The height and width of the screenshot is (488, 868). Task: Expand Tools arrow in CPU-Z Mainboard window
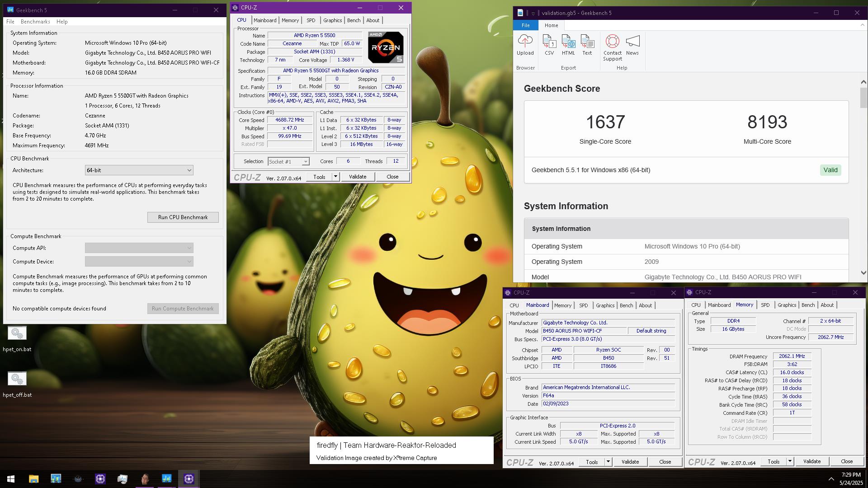[x=608, y=462]
